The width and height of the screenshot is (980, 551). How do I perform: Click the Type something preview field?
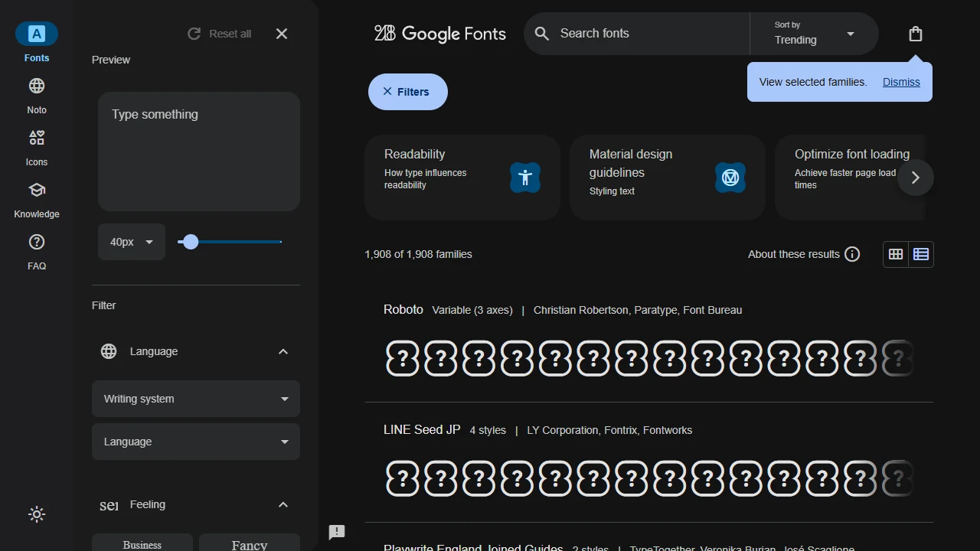click(198, 151)
